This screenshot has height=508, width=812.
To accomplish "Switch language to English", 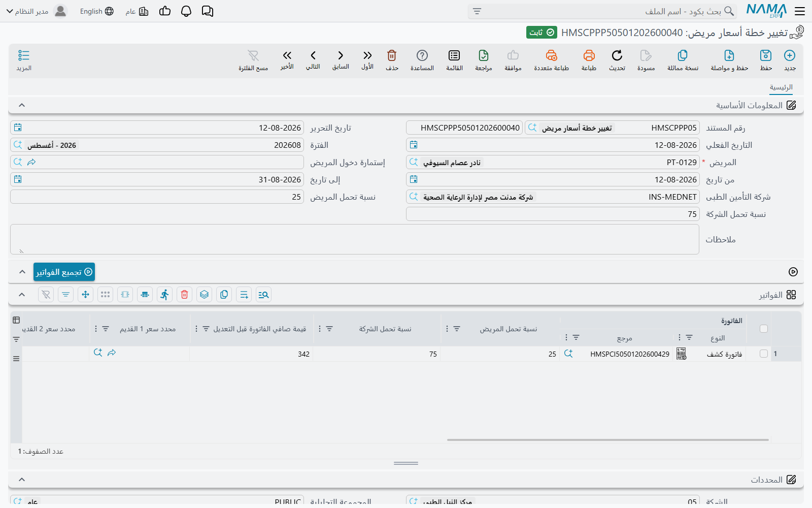I will [96, 11].
